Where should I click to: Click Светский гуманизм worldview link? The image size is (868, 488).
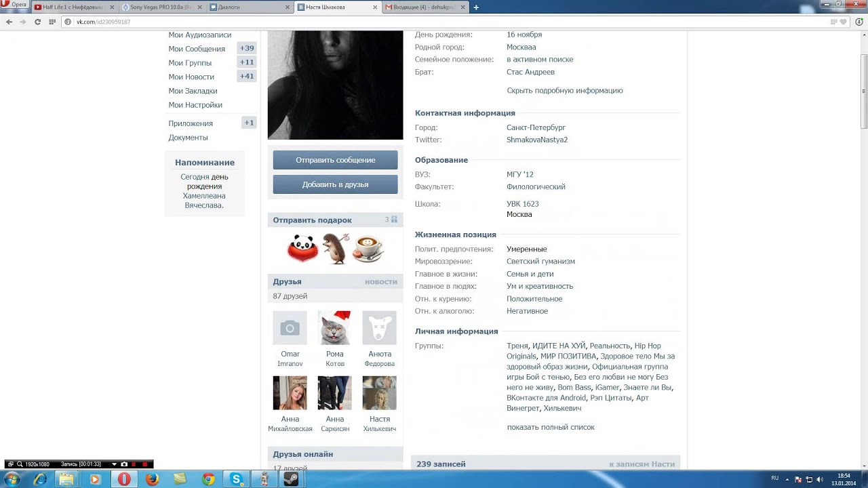[x=540, y=261]
